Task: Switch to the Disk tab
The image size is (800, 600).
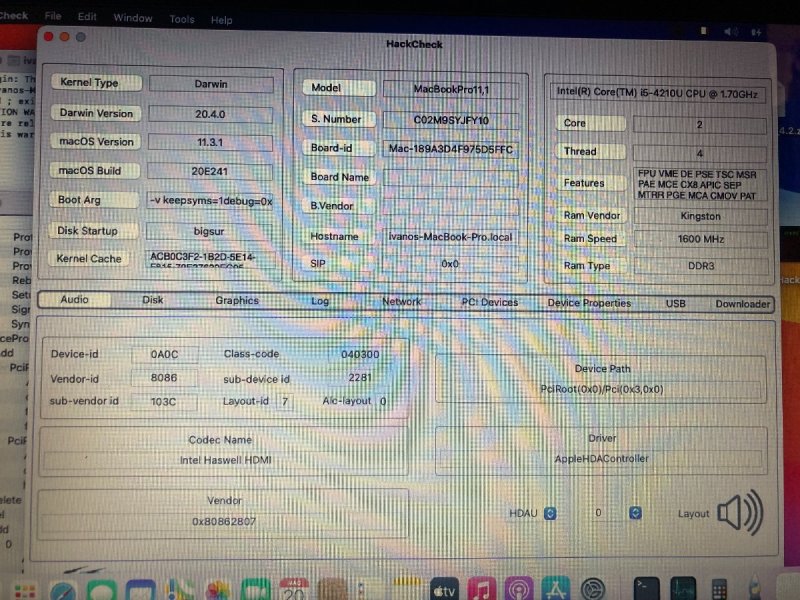Action: click(x=153, y=300)
